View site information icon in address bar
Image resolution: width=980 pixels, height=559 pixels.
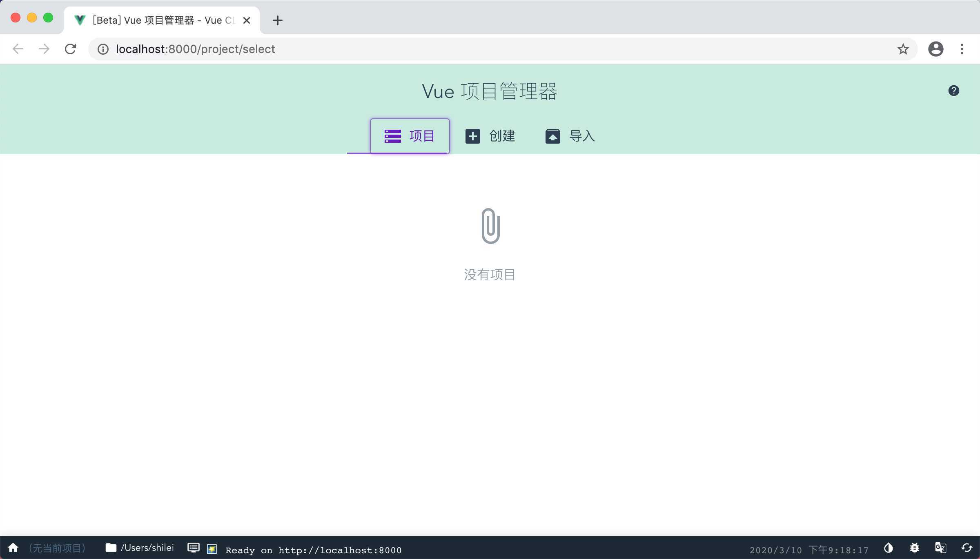click(x=103, y=49)
